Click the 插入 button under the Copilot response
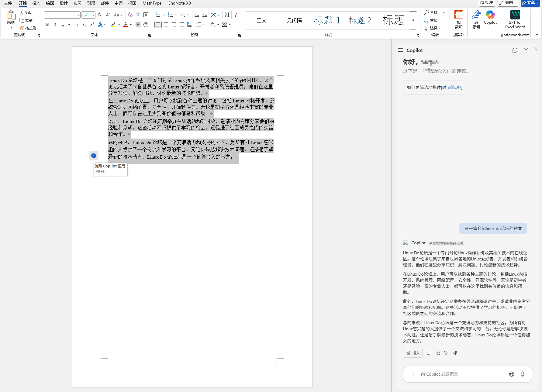 click(x=413, y=353)
